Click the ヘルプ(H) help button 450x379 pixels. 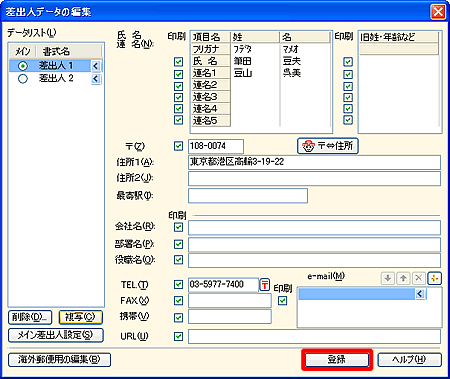410,360
